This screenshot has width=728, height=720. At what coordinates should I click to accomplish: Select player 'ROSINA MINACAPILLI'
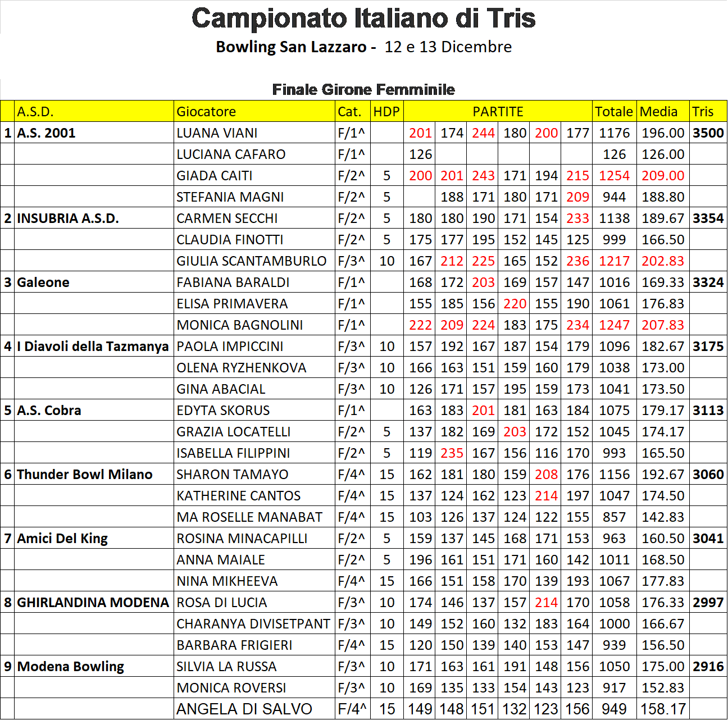pos(242,538)
